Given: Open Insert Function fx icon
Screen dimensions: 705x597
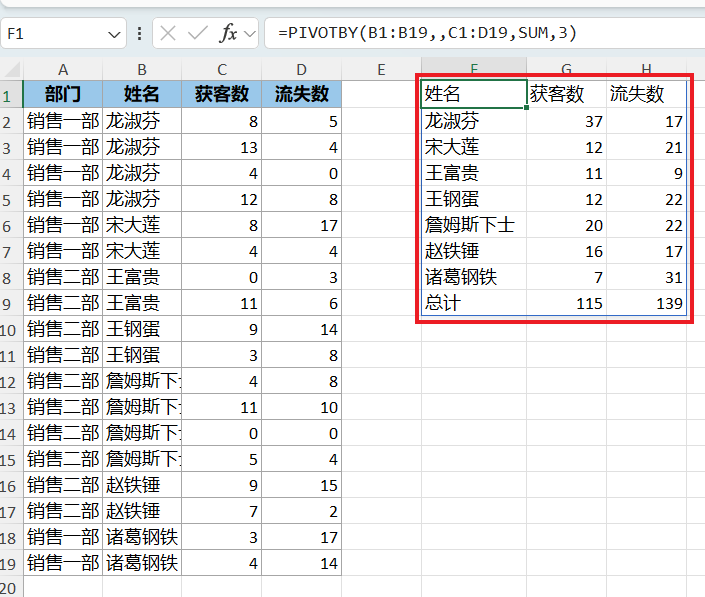Looking at the screenshot, I should click(x=228, y=33).
